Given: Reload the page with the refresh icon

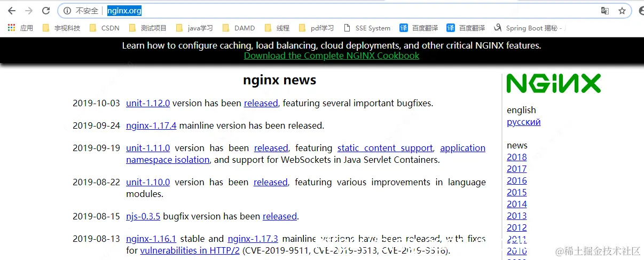Looking at the screenshot, I should click(x=46, y=11).
